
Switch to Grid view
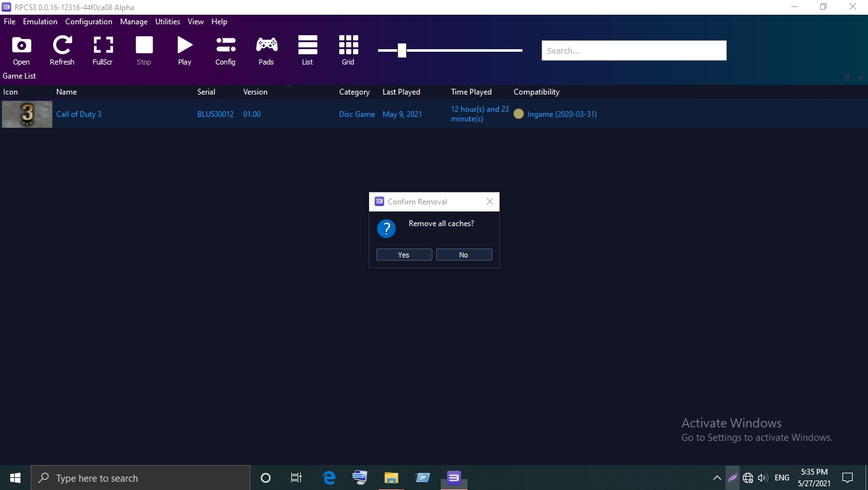pyautogui.click(x=348, y=50)
